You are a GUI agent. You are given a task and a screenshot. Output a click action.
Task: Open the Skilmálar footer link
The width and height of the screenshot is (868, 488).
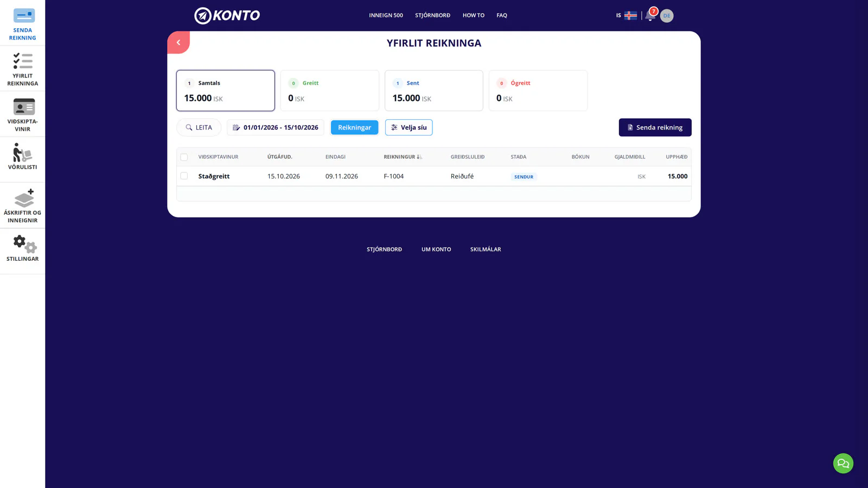(x=486, y=249)
